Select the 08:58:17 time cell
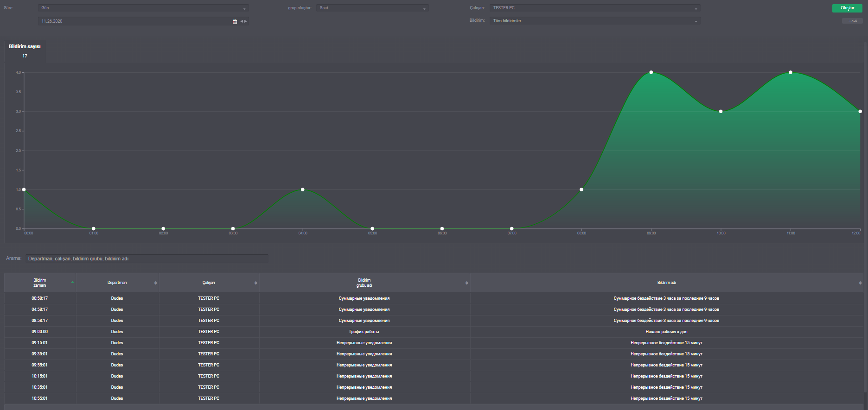868x410 pixels. (x=40, y=321)
